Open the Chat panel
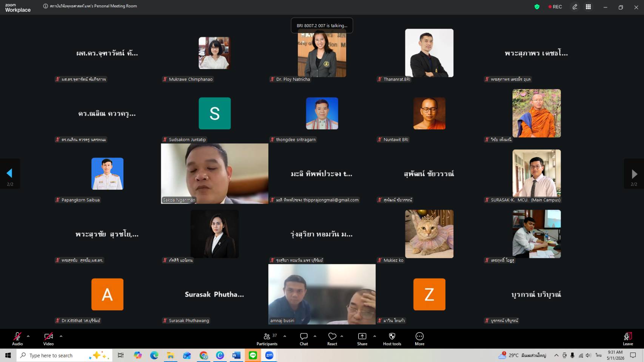Viewport: 644px width, 362px height. click(304, 339)
